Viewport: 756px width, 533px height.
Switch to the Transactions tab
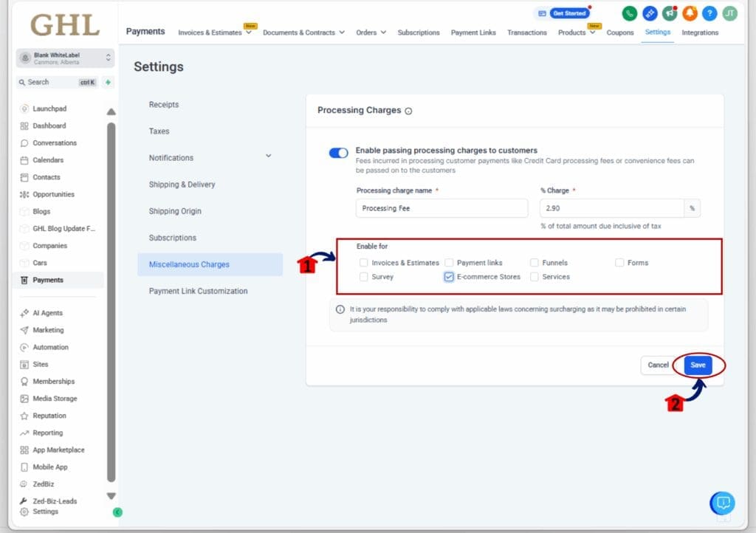[527, 32]
